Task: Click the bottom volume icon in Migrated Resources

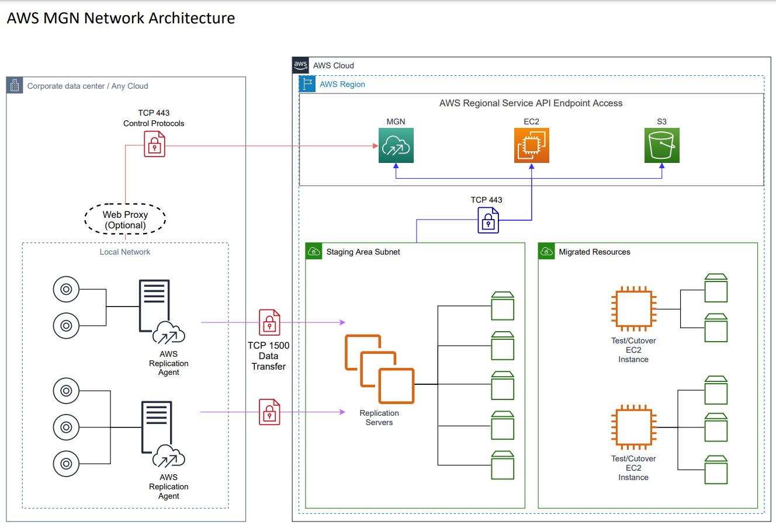Action: pyautogui.click(x=716, y=470)
